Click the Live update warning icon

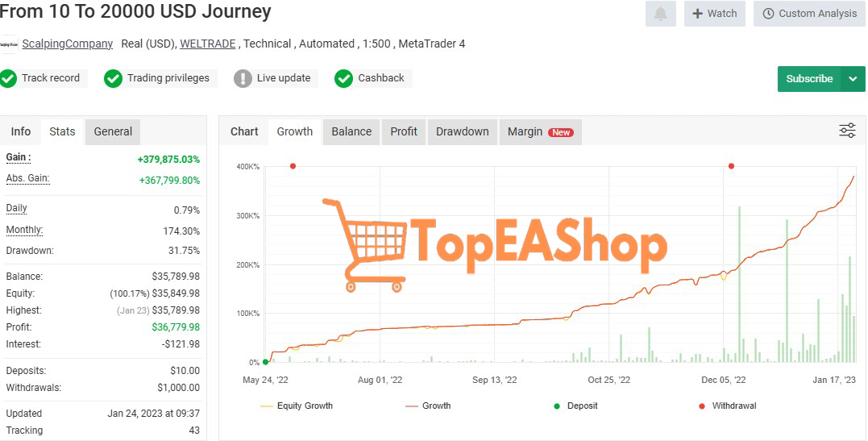[243, 78]
